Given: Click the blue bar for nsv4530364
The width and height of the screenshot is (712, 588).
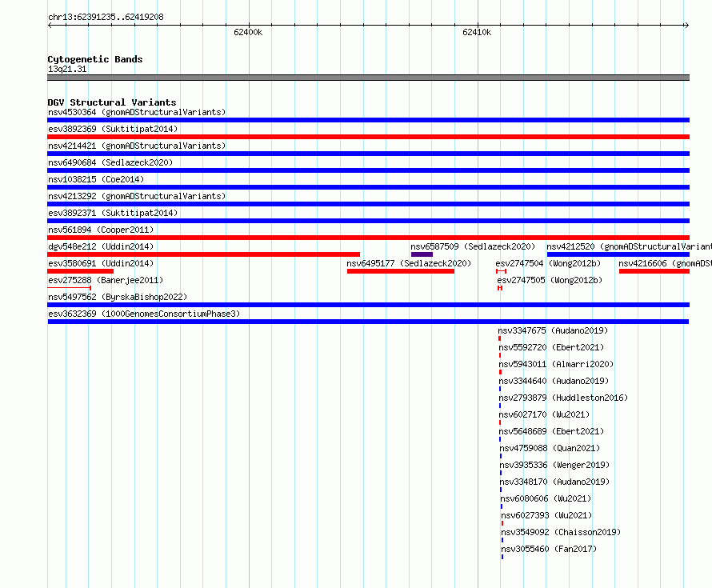Looking at the screenshot, I should click(368, 120).
